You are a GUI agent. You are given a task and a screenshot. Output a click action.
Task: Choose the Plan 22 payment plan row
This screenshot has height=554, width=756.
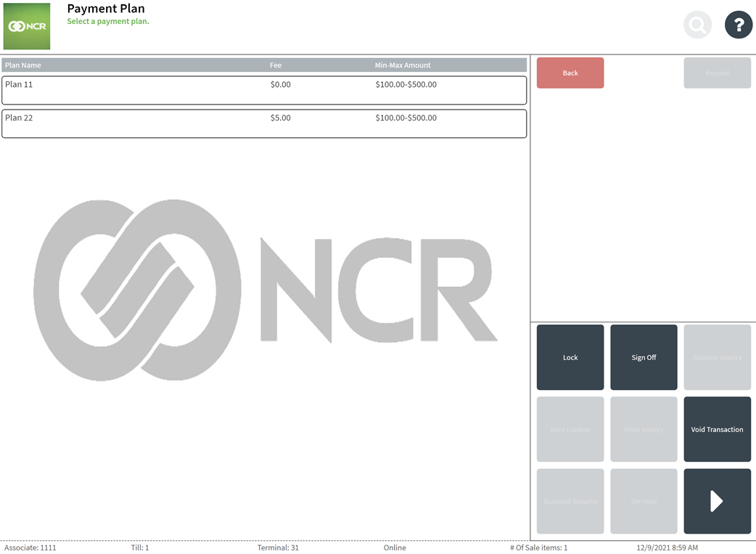coord(264,123)
